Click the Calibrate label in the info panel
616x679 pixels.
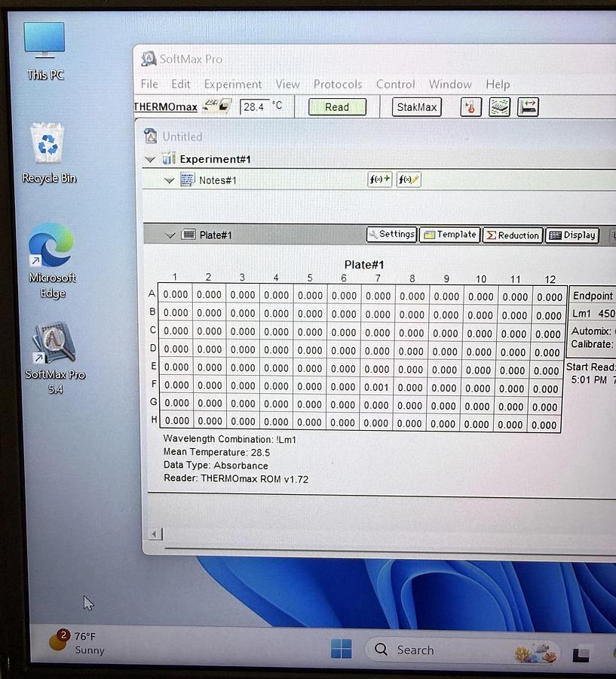click(592, 344)
